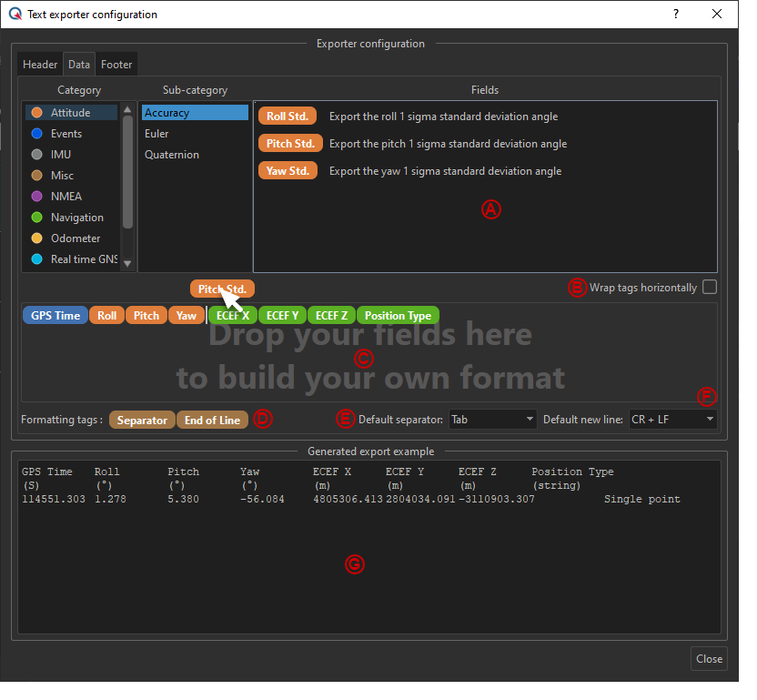Screen dimensions: 757x700
Task: Switch to the Footer tab
Action: click(x=116, y=65)
